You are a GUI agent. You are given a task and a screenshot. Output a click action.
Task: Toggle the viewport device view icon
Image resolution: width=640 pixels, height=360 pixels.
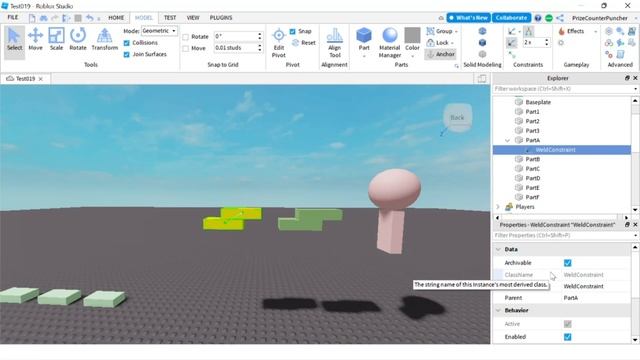pyautogui.click(x=482, y=78)
